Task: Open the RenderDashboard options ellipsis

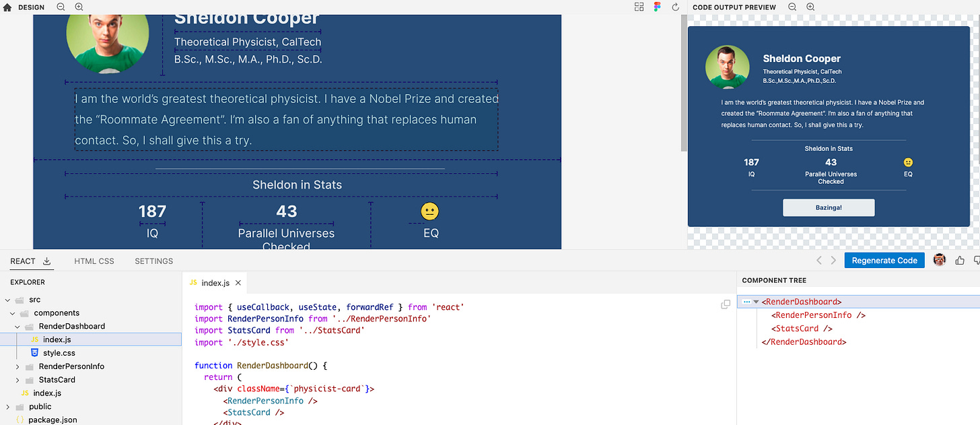Action: pos(746,302)
